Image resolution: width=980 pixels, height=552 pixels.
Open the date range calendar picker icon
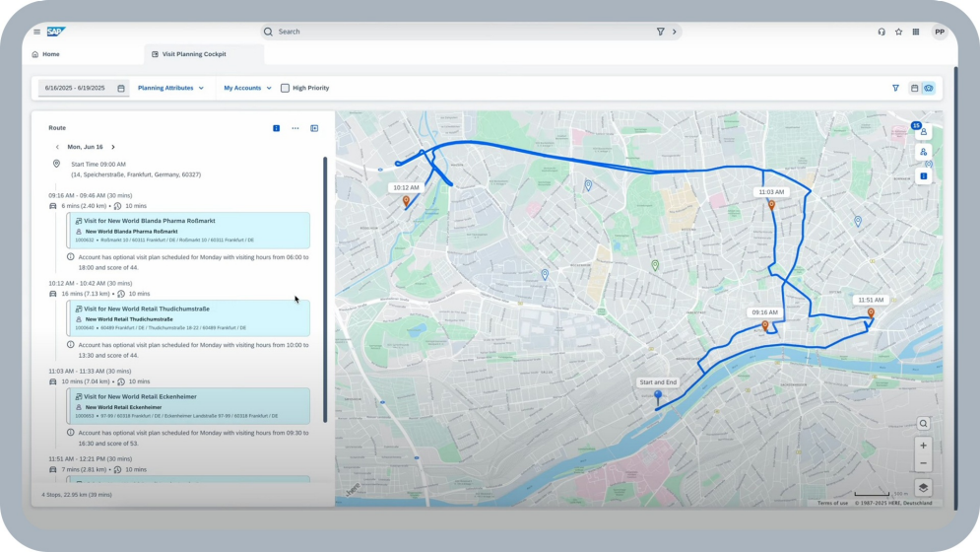coord(121,89)
